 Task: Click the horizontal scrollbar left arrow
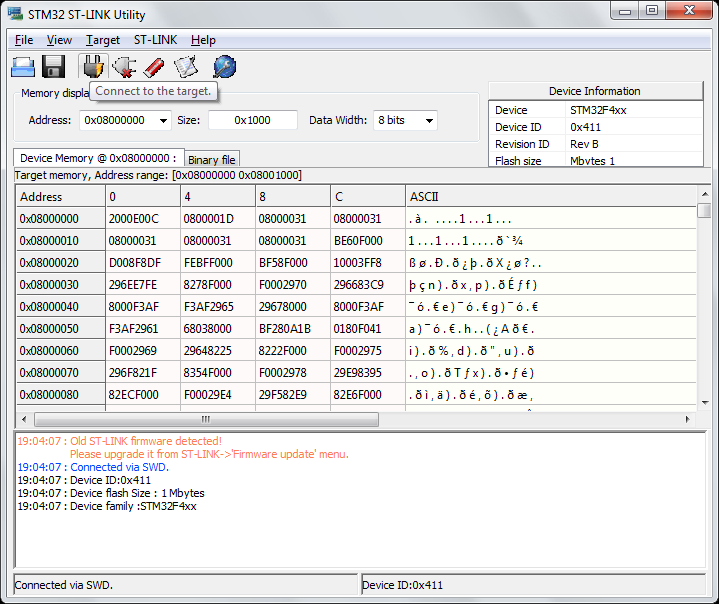click(24, 419)
